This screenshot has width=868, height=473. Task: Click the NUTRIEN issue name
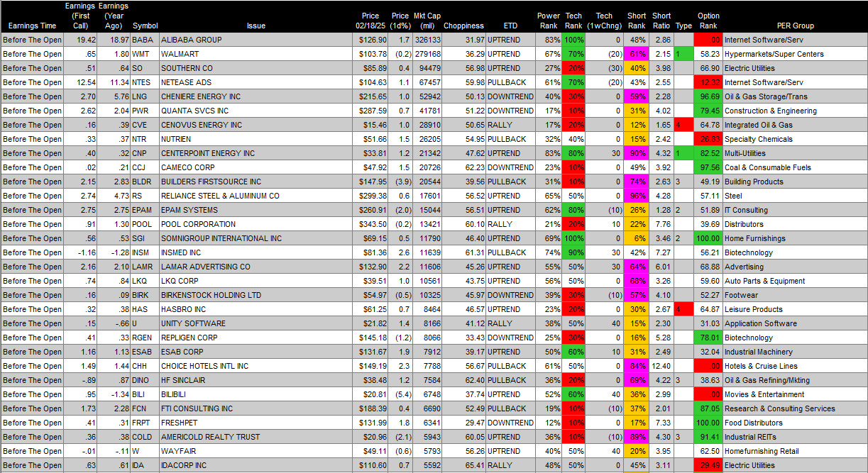pos(177,139)
